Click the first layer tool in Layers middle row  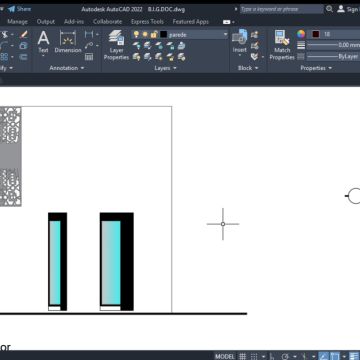tap(136, 46)
